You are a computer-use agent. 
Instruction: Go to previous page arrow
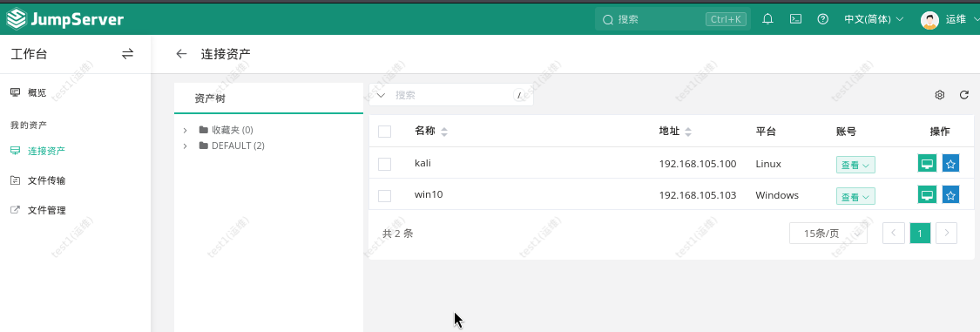[x=894, y=234]
